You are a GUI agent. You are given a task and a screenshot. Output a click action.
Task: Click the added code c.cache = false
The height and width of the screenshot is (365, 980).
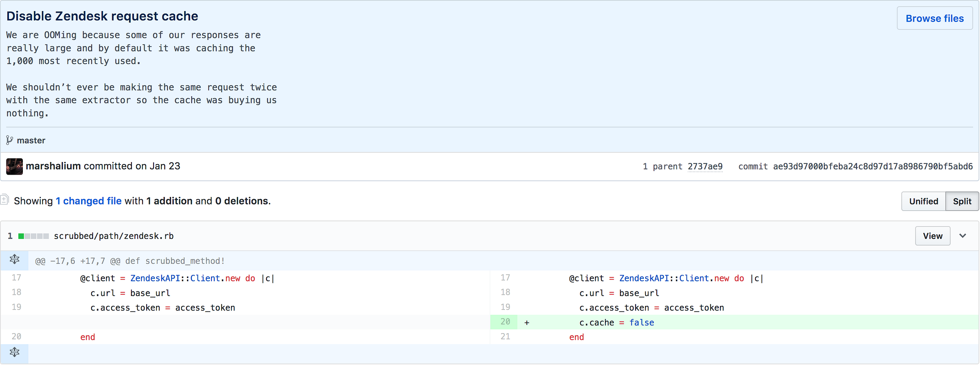(x=617, y=323)
